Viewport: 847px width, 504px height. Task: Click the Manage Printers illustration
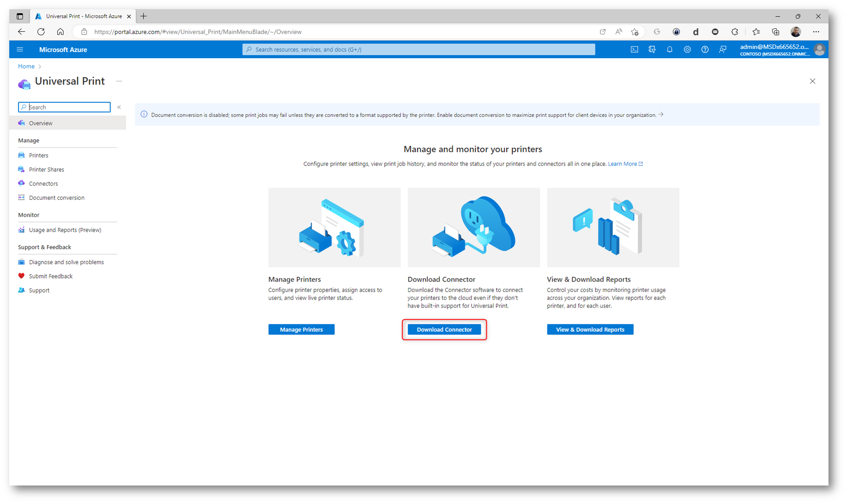click(x=334, y=227)
